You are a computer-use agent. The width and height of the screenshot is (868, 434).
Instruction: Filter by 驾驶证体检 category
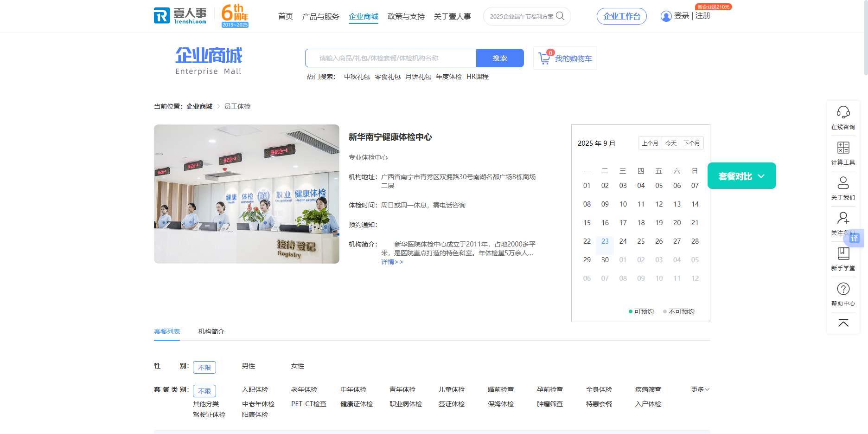pos(209,415)
